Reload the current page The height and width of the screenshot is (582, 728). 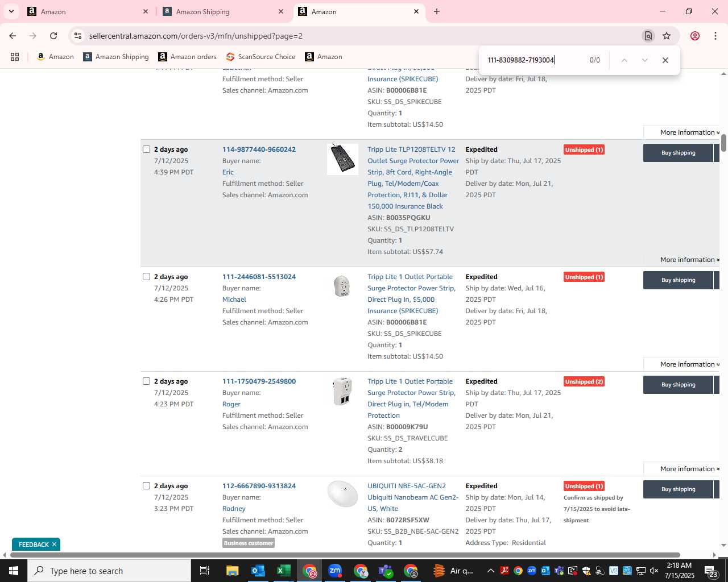click(x=53, y=36)
